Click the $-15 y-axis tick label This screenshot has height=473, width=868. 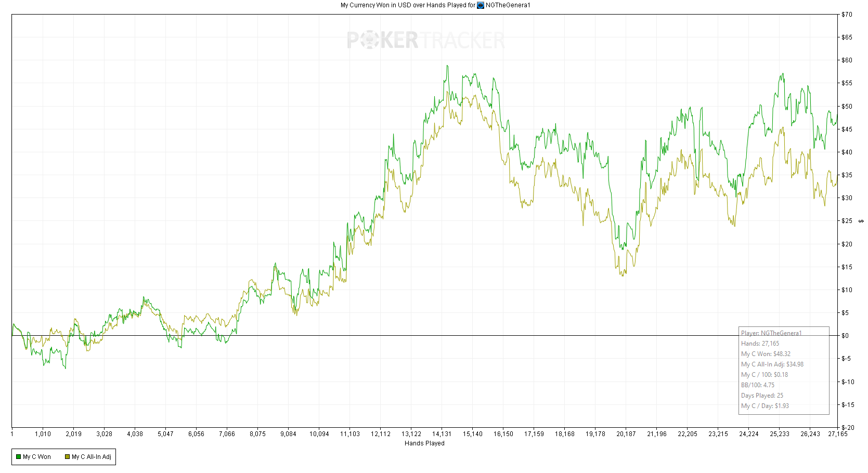click(x=848, y=405)
